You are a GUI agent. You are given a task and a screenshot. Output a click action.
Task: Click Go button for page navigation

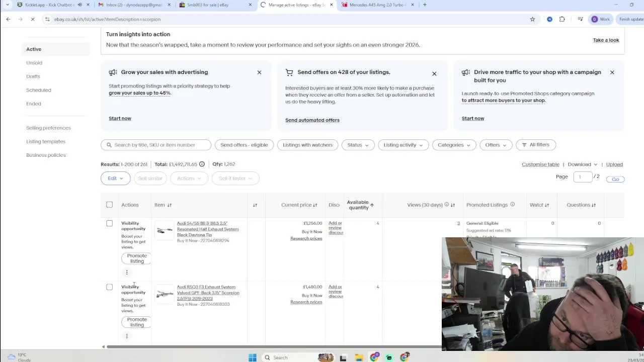pyautogui.click(x=615, y=179)
